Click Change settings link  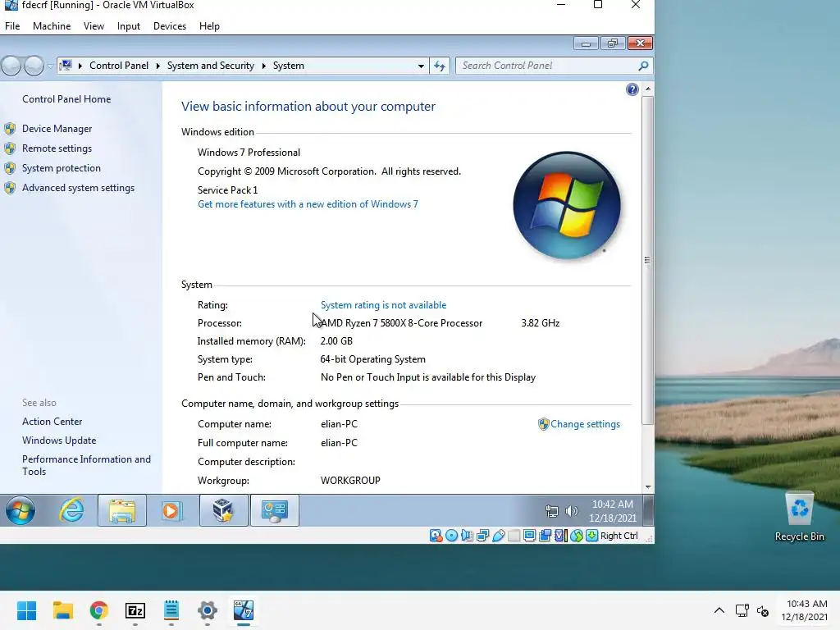pyautogui.click(x=585, y=424)
